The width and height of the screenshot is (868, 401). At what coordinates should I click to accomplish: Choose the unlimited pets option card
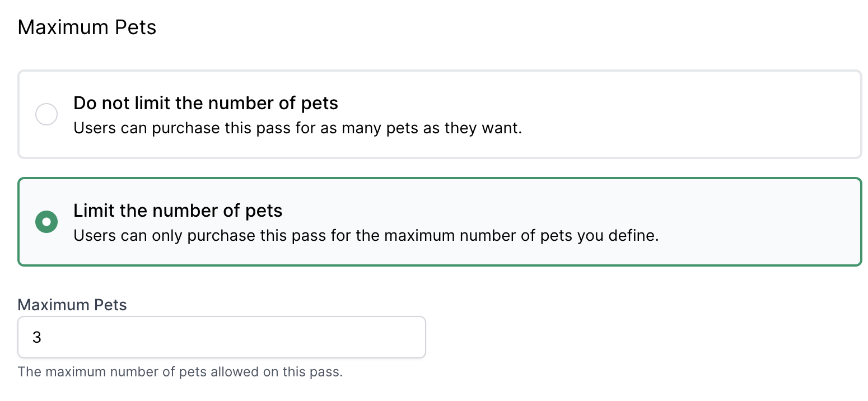440,114
